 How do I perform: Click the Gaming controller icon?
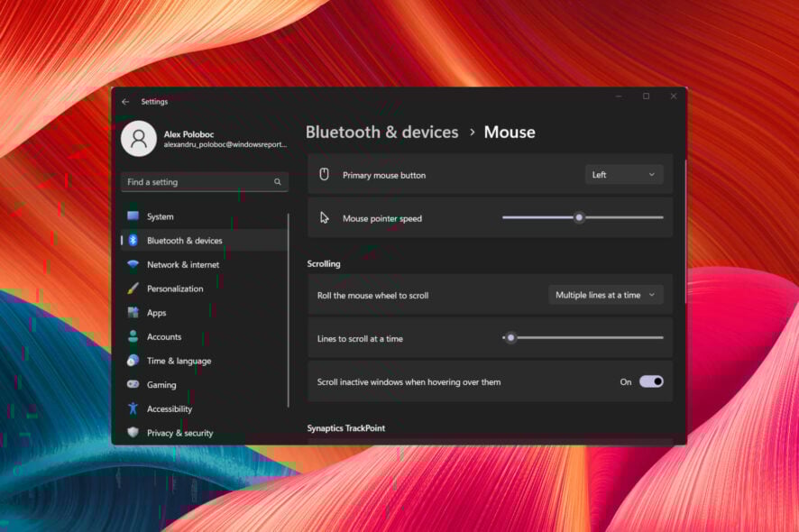(x=133, y=384)
